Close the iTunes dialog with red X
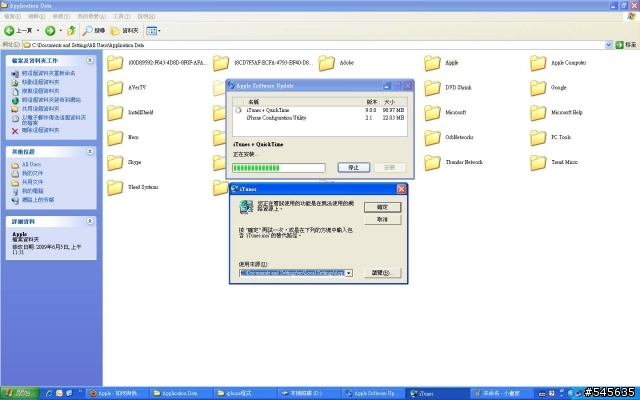The width and height of the screenshot is (640, 400). [401, 189]
